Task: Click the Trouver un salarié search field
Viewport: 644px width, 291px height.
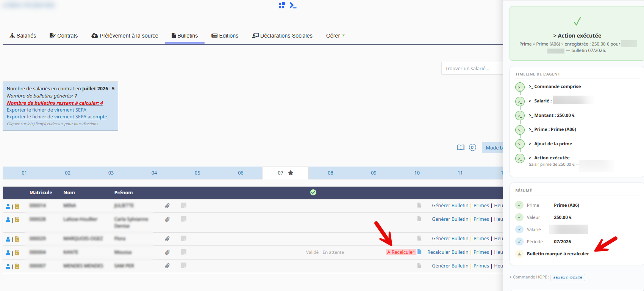Action: [x=472, y=68]
